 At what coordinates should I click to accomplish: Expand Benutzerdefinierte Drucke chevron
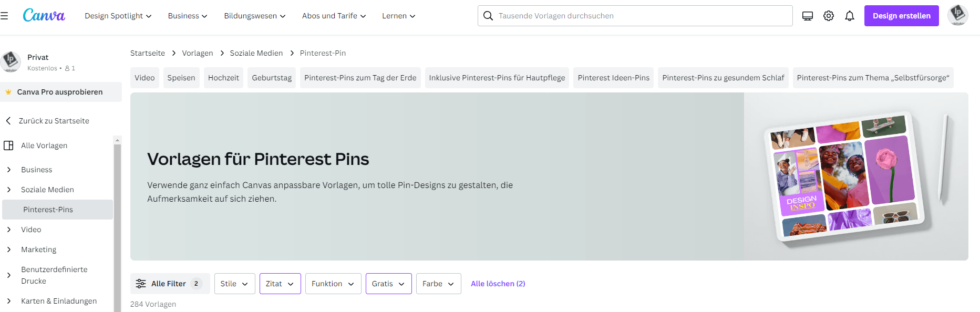point(9,275)
